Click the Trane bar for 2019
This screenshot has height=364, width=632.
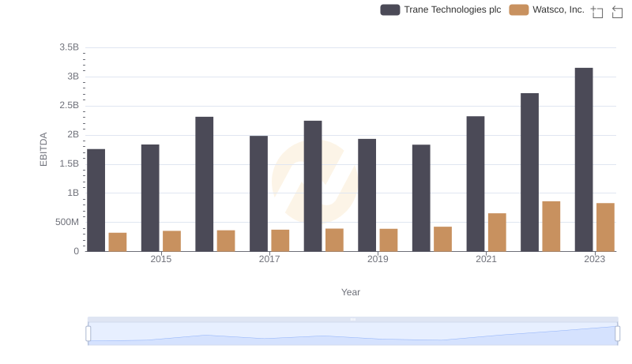click(x=367, y=195)
